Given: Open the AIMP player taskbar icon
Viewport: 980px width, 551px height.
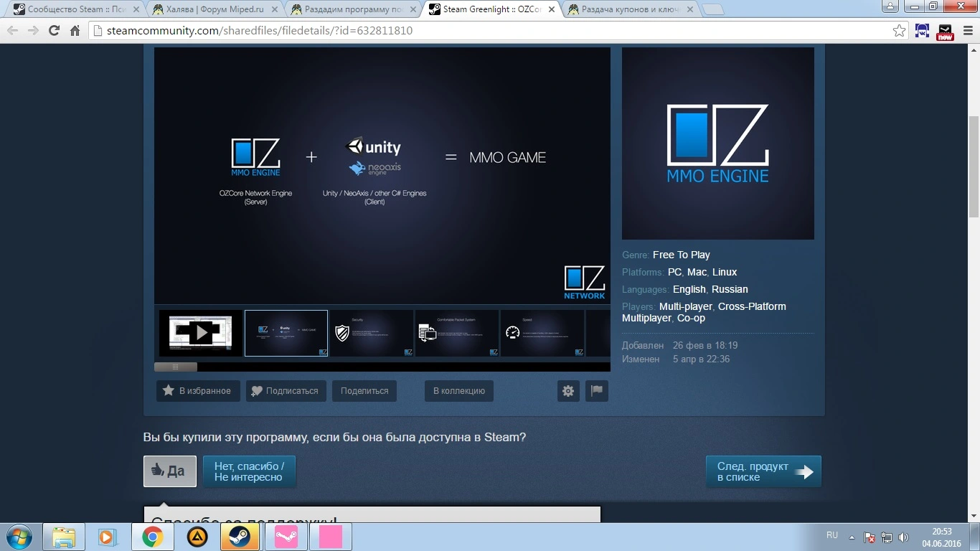Looking at the screenshot, I should pyautogui.click(x=197, y=537).
